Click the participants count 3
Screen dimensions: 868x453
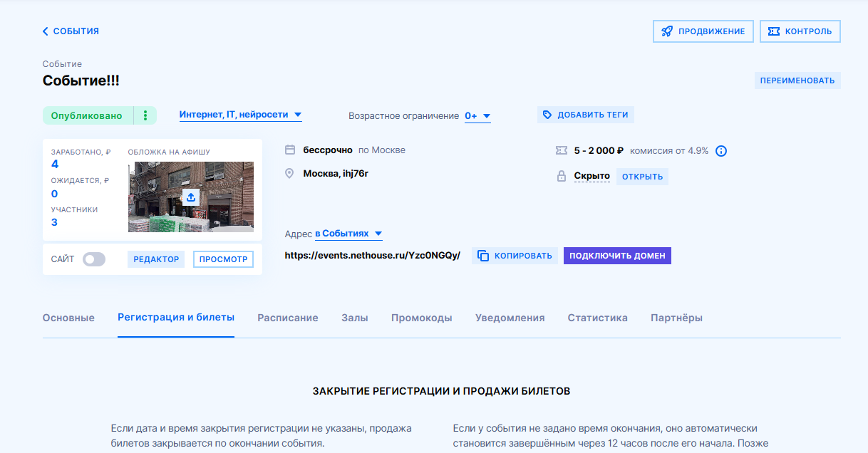(54, 222)
